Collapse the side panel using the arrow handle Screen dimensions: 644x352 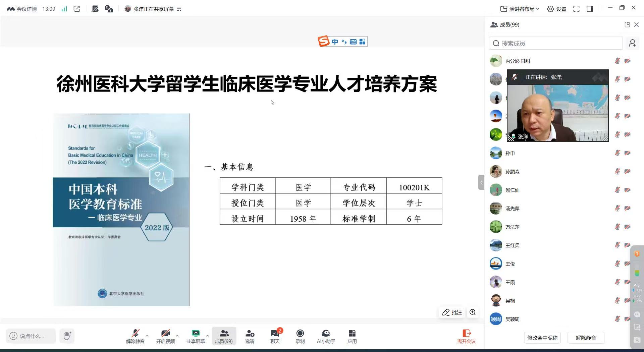(x=481, y=182)
